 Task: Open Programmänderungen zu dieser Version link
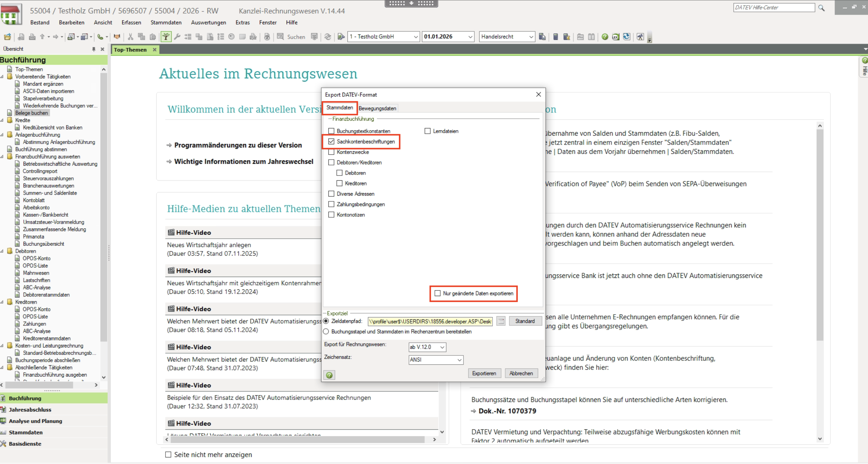pos(238,145)
